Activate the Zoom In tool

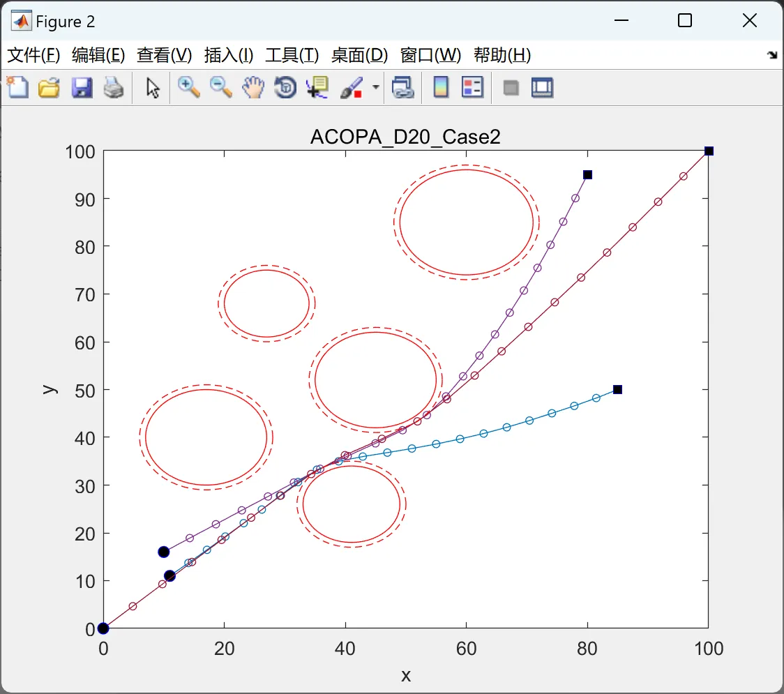189,87
